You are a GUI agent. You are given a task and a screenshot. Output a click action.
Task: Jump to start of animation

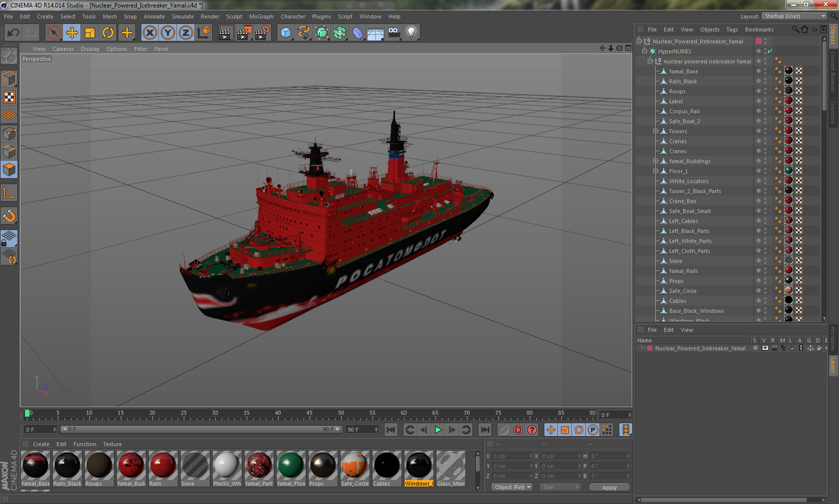point(391,430)
